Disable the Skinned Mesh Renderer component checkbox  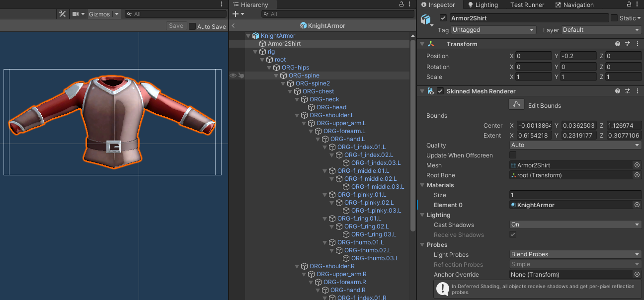[x=440, y=91]
